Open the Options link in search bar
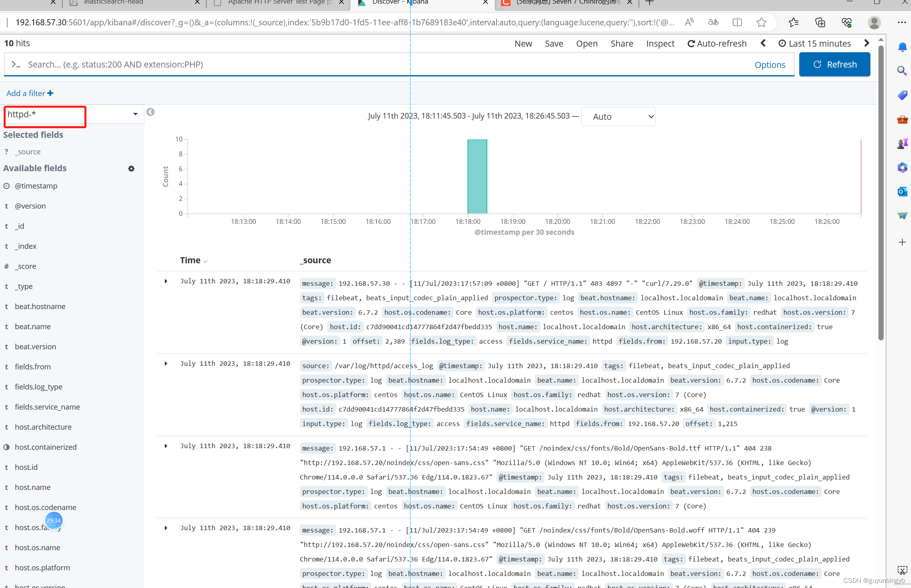The height and width of the screenshot is (588, 911). point(770,65)
